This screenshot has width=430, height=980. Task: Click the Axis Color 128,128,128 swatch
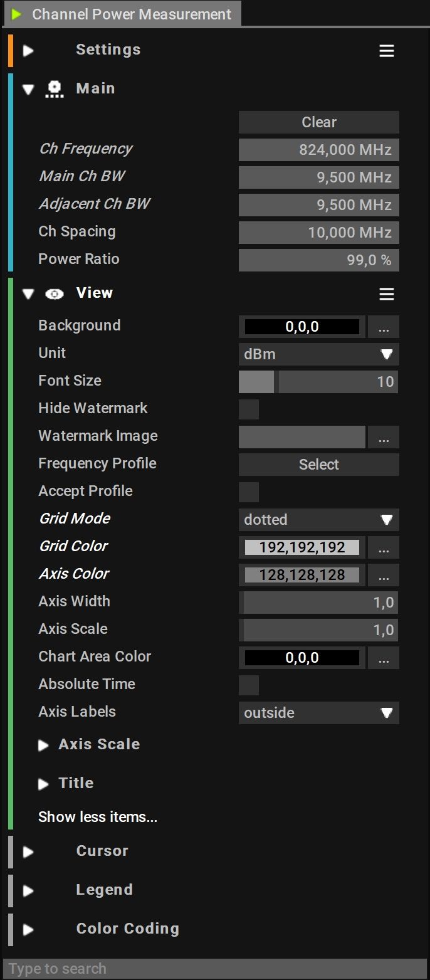(x=302, y=575)
